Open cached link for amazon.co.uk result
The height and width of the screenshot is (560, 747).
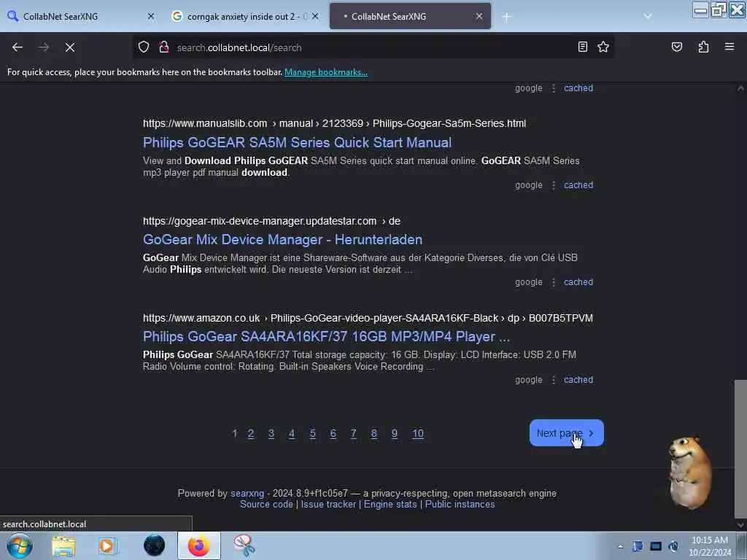[x=578, y=379]
